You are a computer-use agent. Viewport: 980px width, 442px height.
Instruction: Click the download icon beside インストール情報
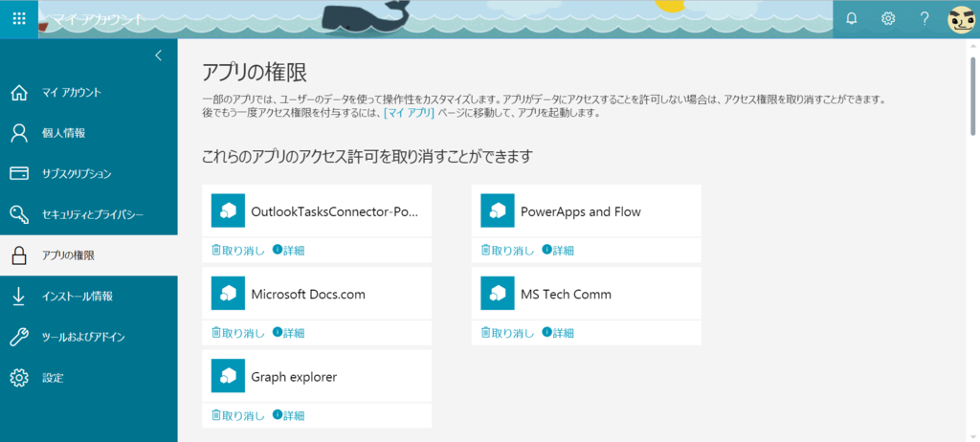point(19,297)
